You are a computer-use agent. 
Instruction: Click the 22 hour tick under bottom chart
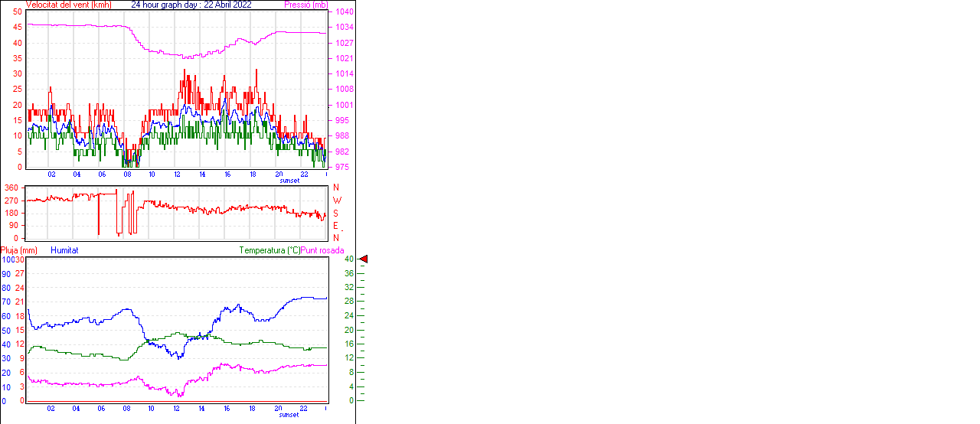[x=303, y=409]
